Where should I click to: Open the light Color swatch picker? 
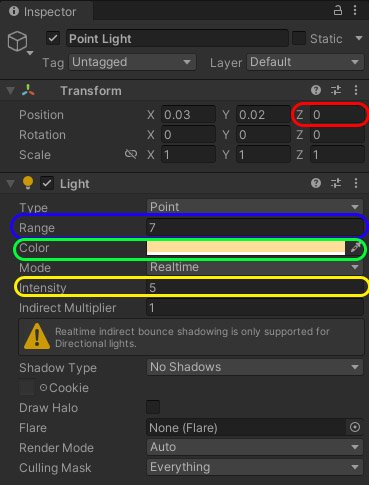click(246, 248)
